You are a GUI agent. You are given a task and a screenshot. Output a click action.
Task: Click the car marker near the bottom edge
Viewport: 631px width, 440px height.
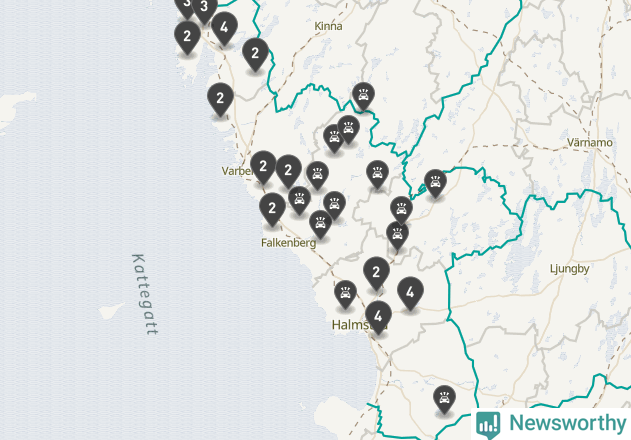click(x=444, y=399)
